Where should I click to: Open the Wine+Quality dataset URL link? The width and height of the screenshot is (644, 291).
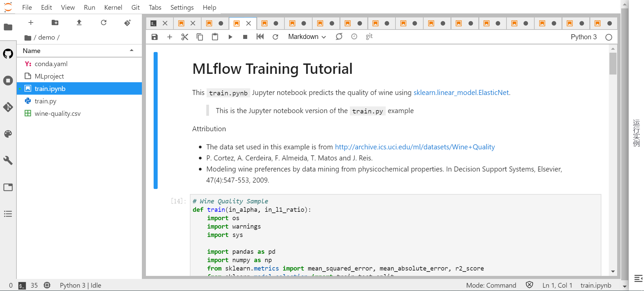click(415, 147)
